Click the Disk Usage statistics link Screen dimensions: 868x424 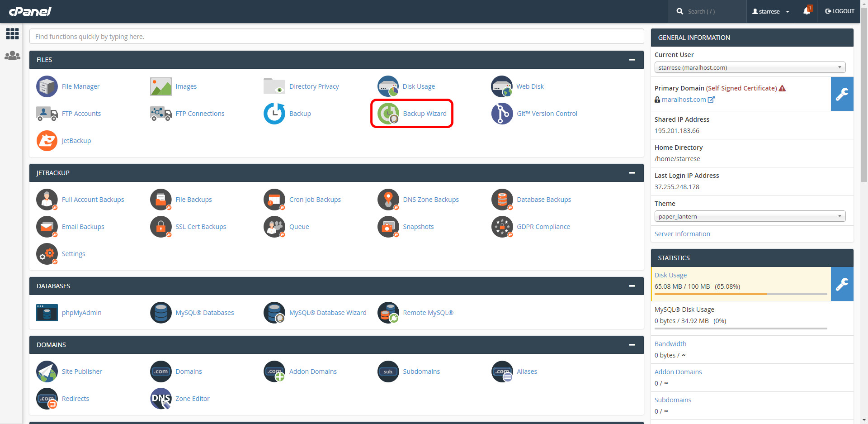coord(670,275)
